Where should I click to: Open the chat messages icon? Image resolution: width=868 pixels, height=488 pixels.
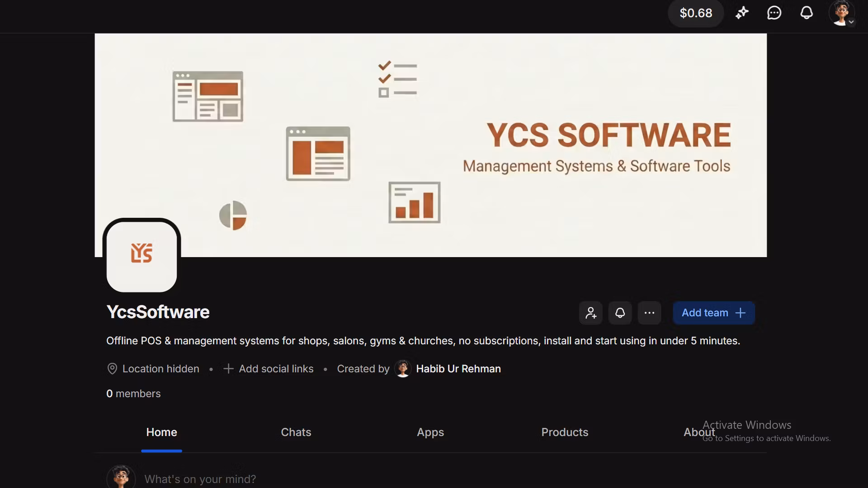774,13
